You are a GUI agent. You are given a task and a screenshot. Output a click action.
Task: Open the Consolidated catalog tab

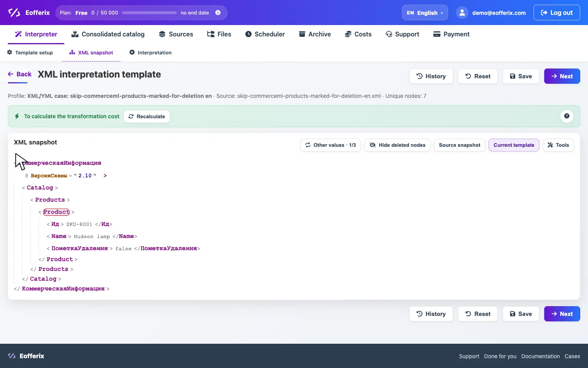[x=108, y=34]
